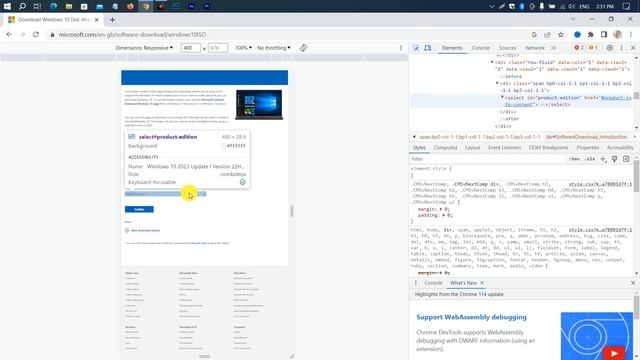Expand the select product-edition node
640x360 pixels.
(x=502, y=97)
